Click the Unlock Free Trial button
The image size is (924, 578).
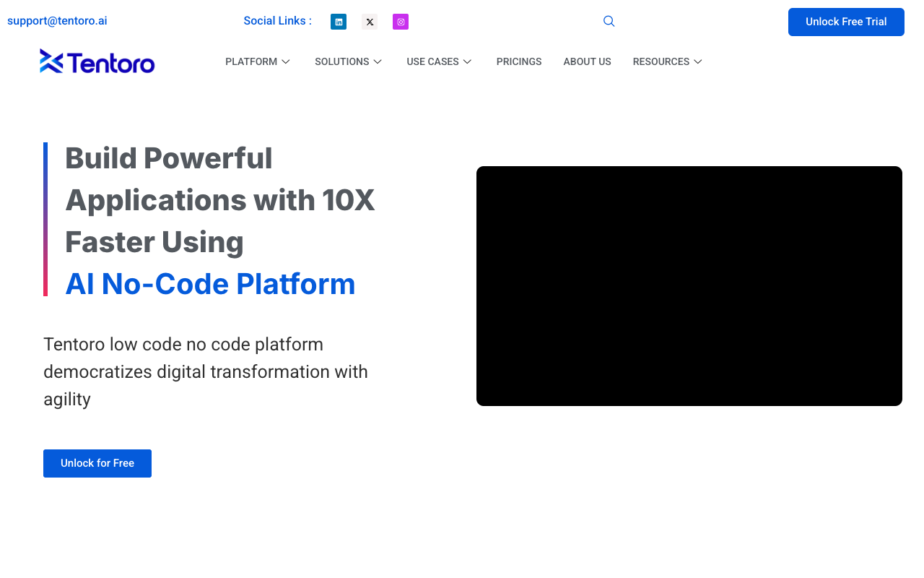pyautogui.click(x=846, y=22)
